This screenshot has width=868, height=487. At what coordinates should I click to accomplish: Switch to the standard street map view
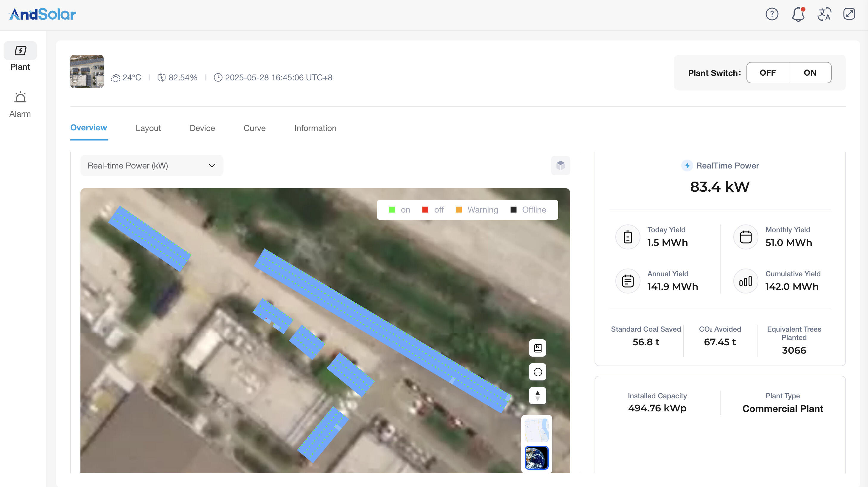(536, 430)
